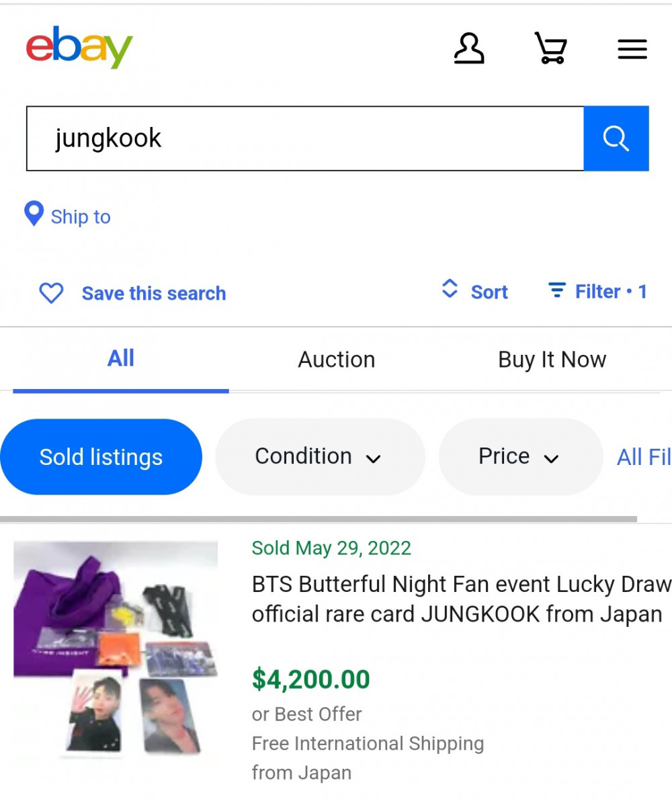Open the account profile icon
Viewport: 672px width, 803px height.
(468, 48)
